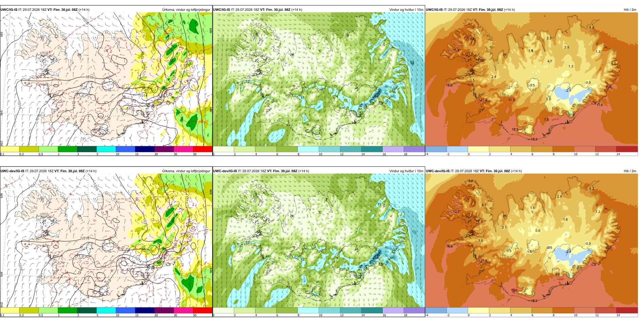
Task: Click the 2.9 temperature label on UWC/IG-IS map
Action: coord(566,47)
